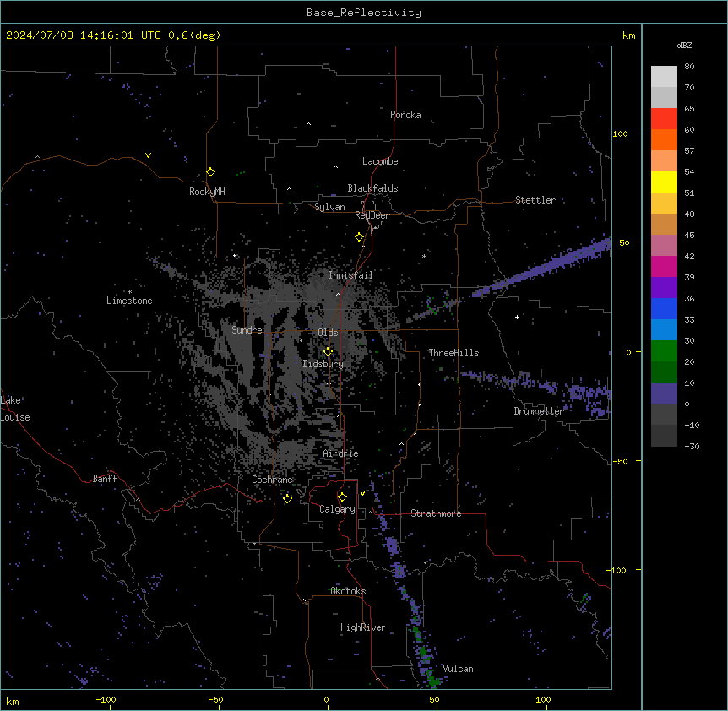Pick the violet 36-39 dBZ legend swatch
The image size is (728, 711).
click(x=664, y=288)
